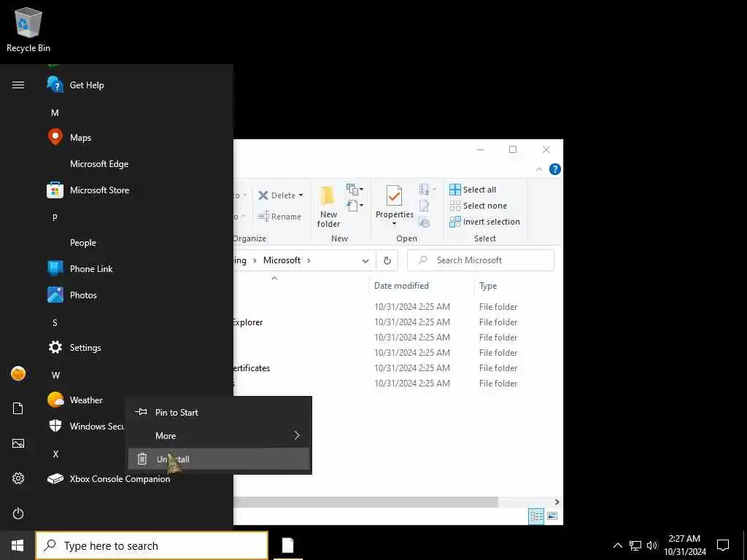Sort by Type column header
Viewport: 747px width, 560px height.
[488, 286]
